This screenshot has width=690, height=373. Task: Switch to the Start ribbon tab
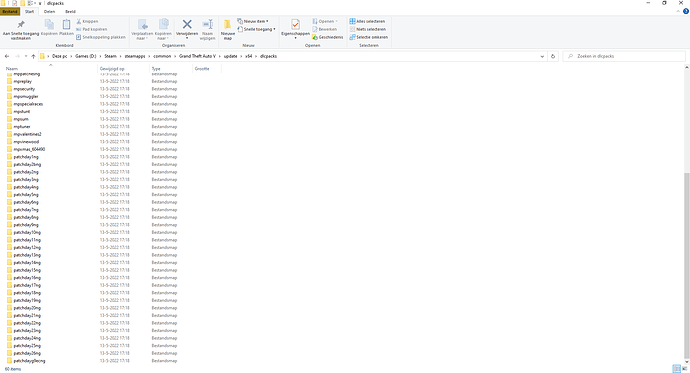coord(29,11)
